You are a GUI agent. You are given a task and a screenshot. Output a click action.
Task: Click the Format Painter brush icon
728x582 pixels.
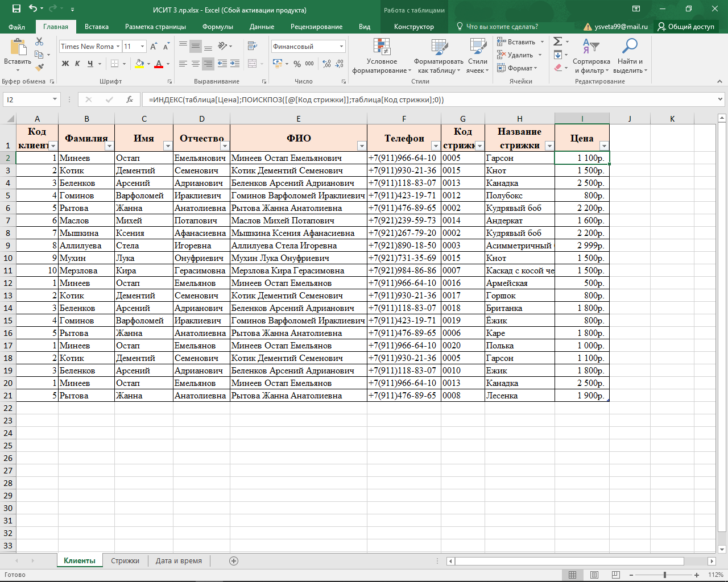39,67
